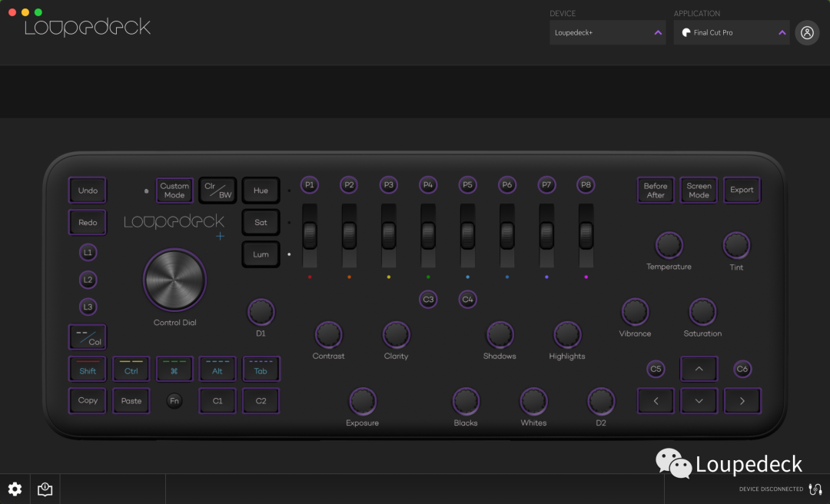Screen dimensions: 830x504
Task: Click the C1 button
Action: pyautogui.click(x=217, y=401)
